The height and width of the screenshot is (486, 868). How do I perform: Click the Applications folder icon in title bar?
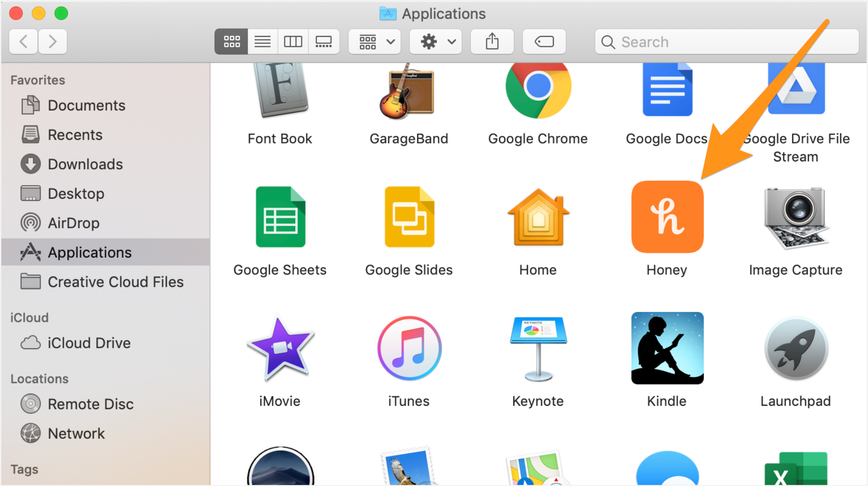(x=388, y=14)
